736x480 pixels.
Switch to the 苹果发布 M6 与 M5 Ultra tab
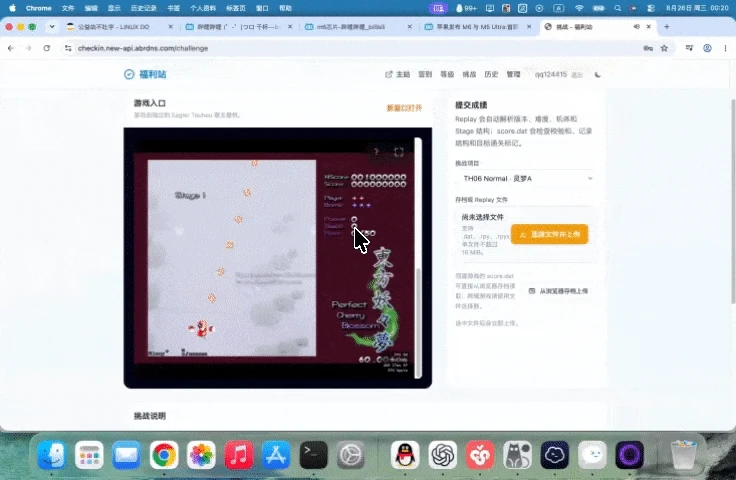[478, 27]
